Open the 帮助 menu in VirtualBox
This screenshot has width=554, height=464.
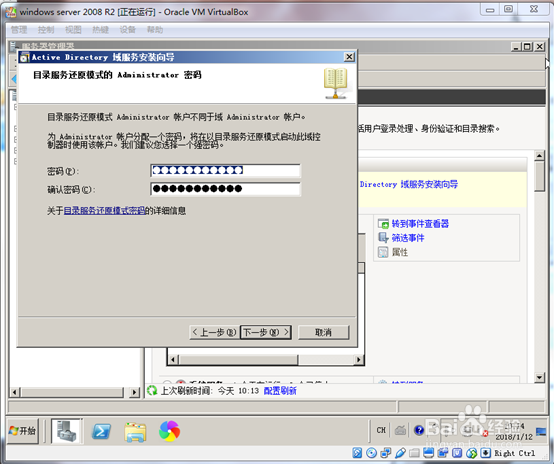tap(155, 30)
